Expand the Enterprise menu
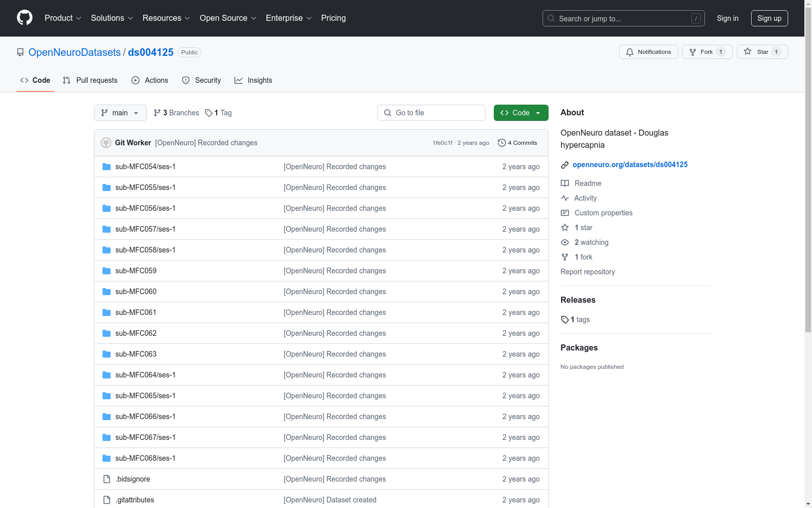This screenshot has height=508, width=812. point(289,18)
